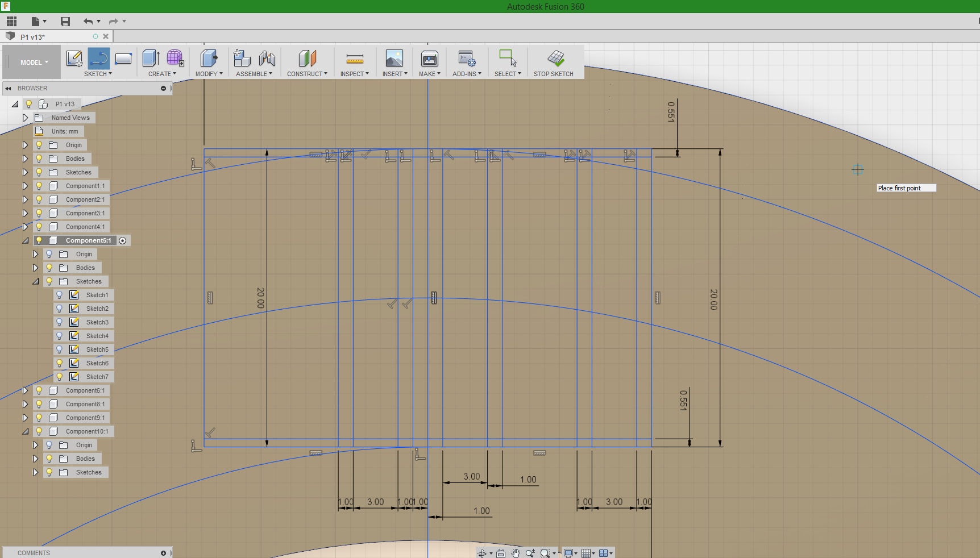The height and width of the screenshot is (558, 980).
Task: Click the Press Pull icon in Modify group
Action: click(x=209, y=58)
